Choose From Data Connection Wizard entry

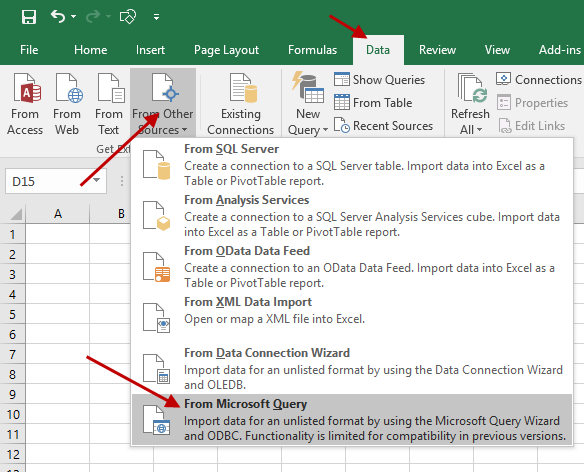(x=352, y=369)
